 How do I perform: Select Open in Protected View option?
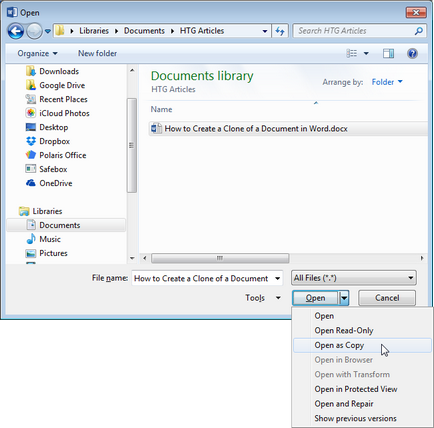pos(356,389)
